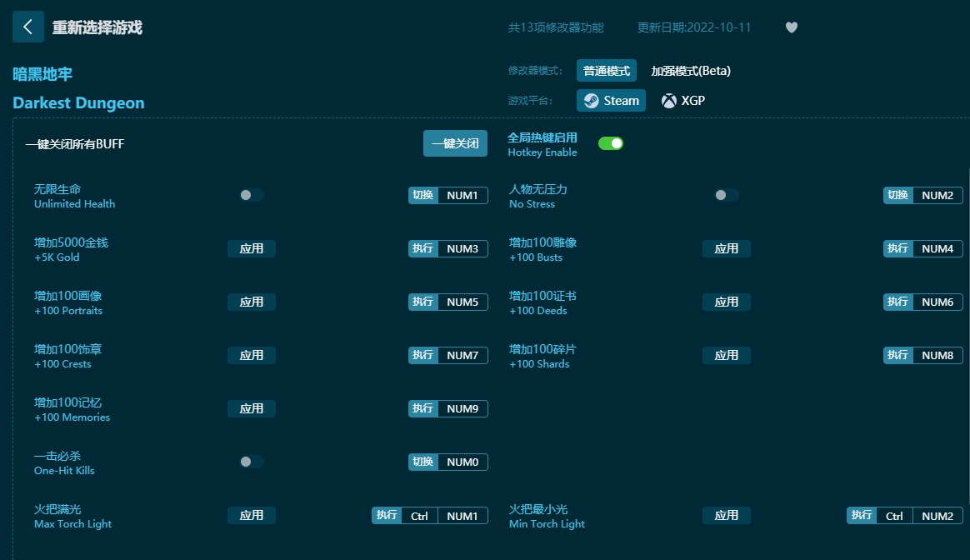Click NUM7 hotkey for +100 Crests
The height and width of the screenshot is (560, 970).
pos(462,355)
